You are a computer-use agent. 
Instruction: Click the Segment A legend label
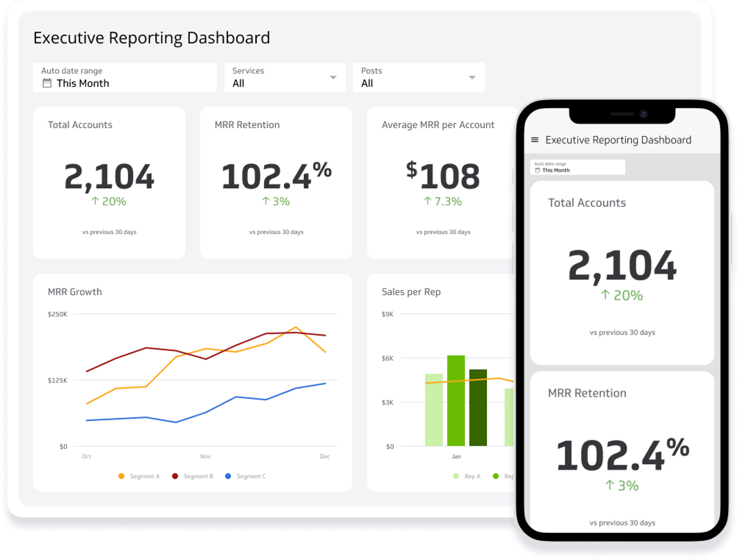(145, 476)
